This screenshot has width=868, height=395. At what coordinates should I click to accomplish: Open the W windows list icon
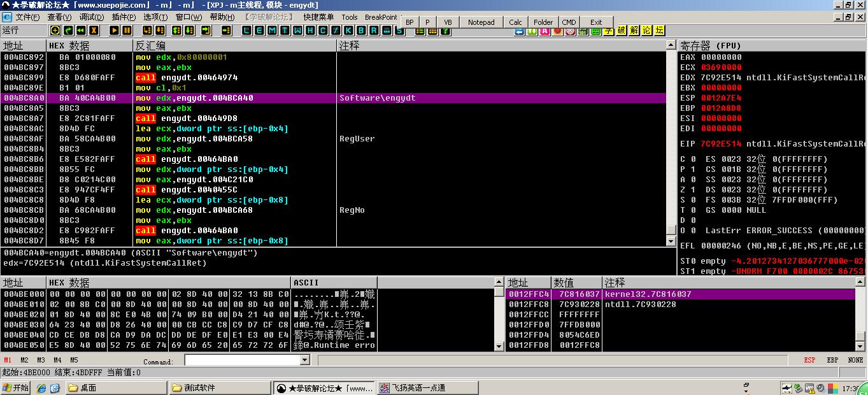point(297,31)
